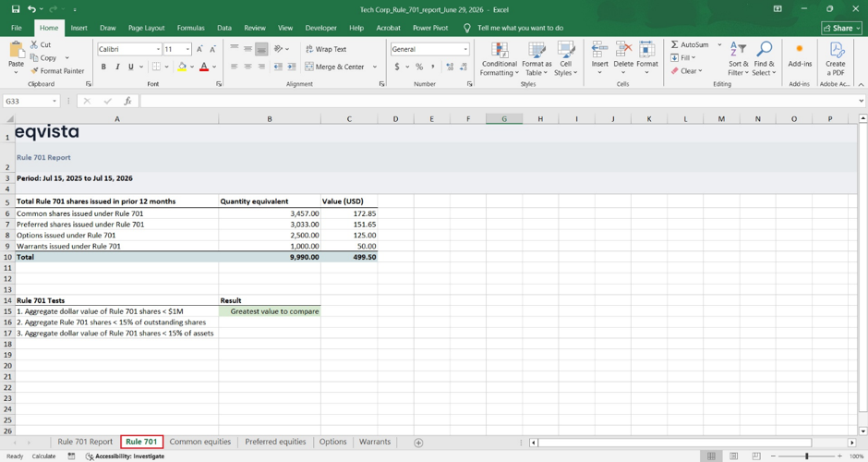The height and width of the screenshot is (462, 868).
Task: Expand the AutoSum dropdown arrow
Action: tap(719, 44)
